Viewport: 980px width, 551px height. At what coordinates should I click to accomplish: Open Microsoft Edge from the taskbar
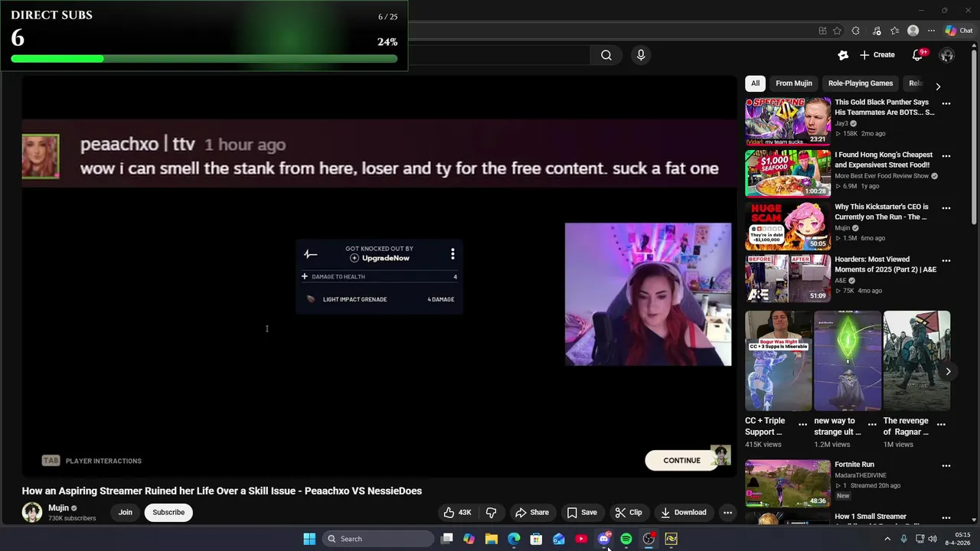(x=514, y=539)
